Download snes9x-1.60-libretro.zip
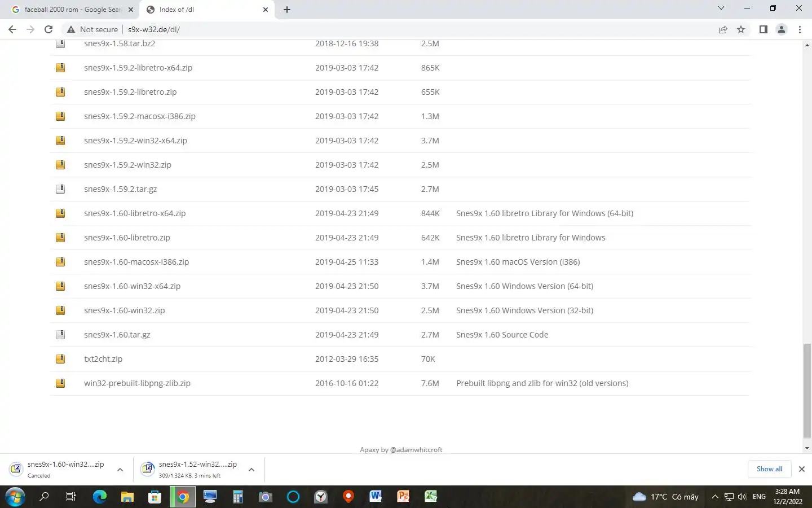The width and height of the screenshot is (812, 508). (x=127, y=238)
